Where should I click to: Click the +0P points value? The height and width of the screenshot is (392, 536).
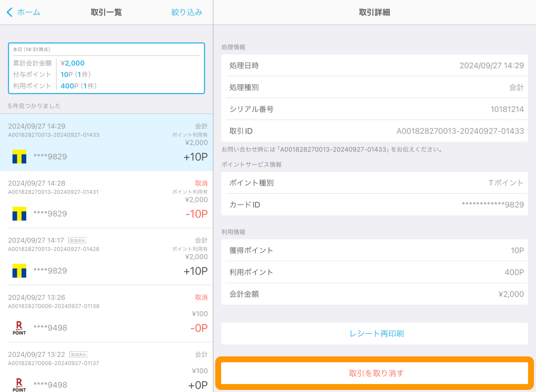[198, 385]
